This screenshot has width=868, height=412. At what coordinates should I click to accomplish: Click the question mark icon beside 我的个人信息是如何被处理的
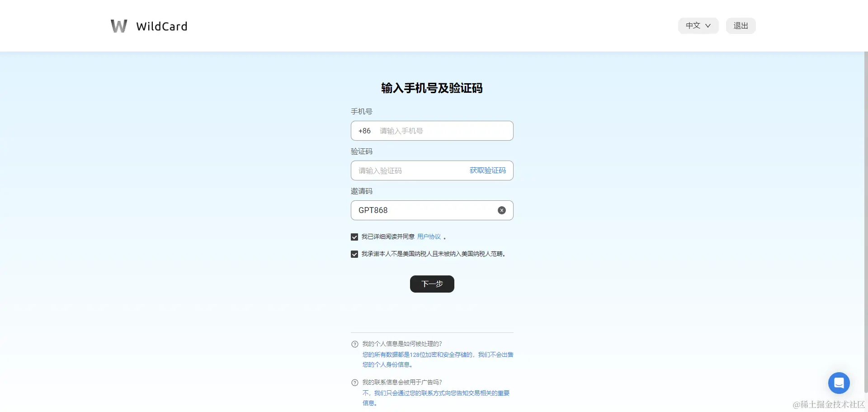click(x=355, y=344)
